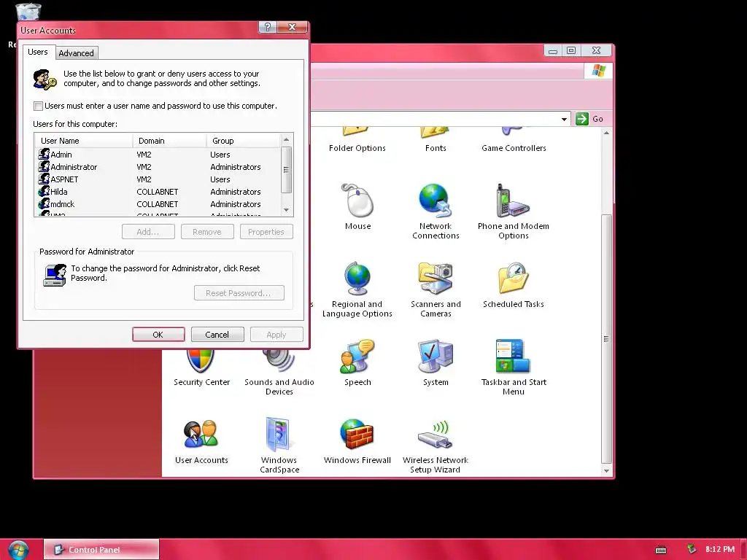Open the Speech icon
The width and height of the screenshot is (747, 560).
[357, 356]
